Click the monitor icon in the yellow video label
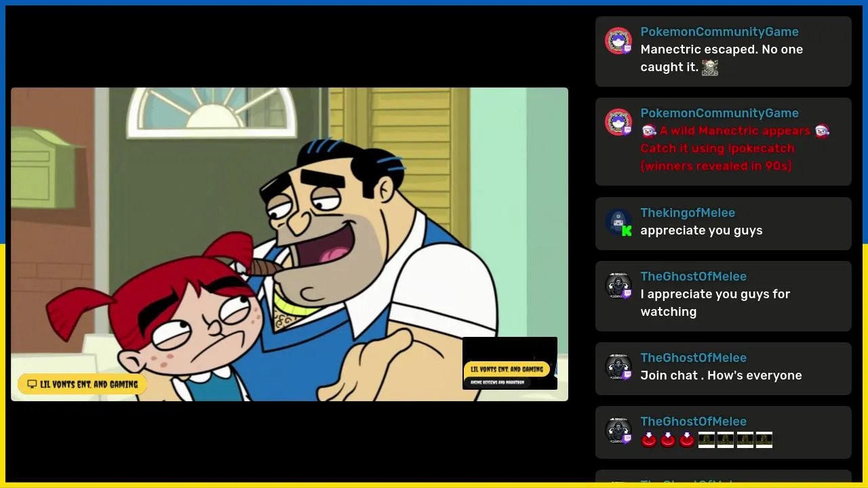Image resolution: width=868 pixels, height=488 pixels. pyautogui.click(x=32, y=384)
